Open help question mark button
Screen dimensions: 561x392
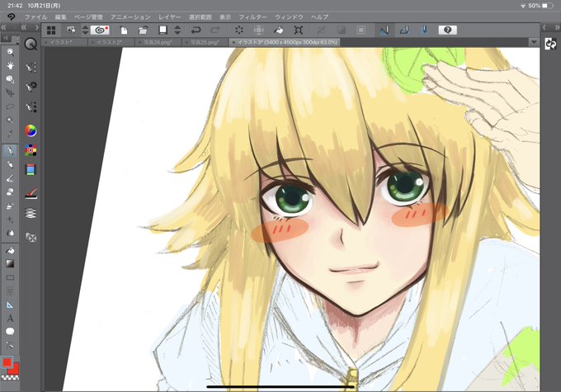(448, 30)
